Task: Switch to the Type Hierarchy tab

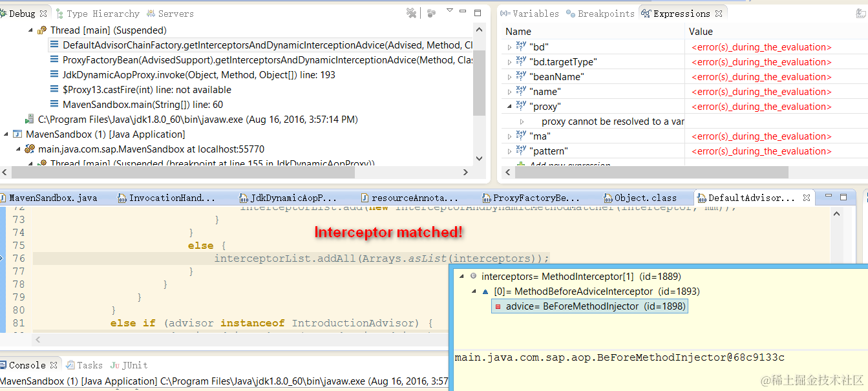Action: click(98, 14)
